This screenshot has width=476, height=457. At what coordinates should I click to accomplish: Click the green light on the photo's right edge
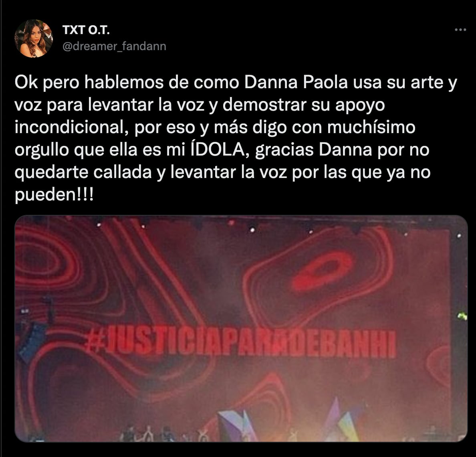point(462,316)
